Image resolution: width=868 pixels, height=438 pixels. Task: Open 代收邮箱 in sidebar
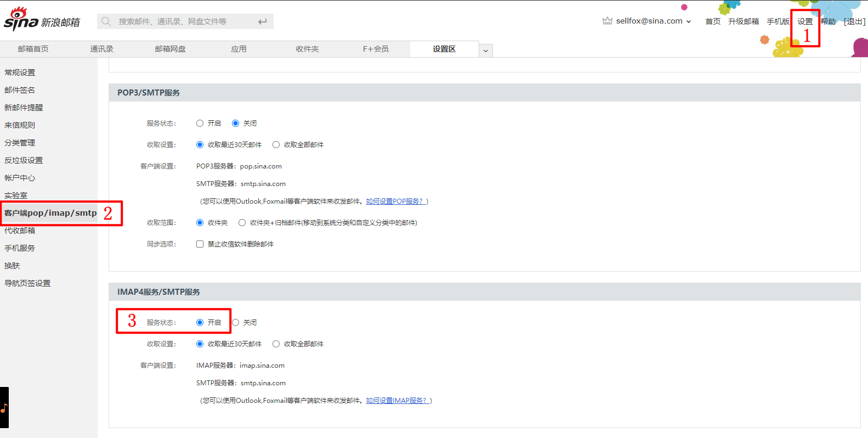20,231
